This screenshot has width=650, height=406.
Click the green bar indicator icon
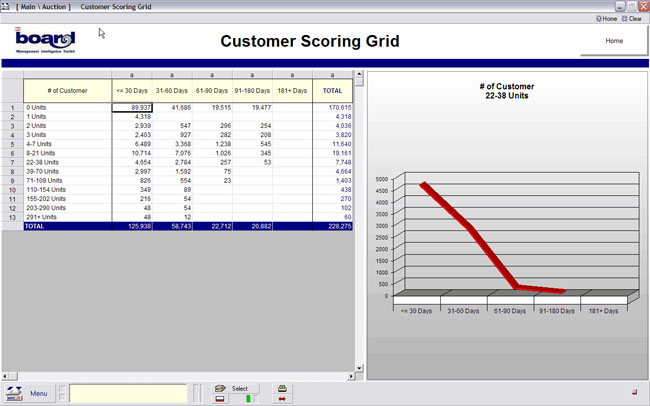248,399
